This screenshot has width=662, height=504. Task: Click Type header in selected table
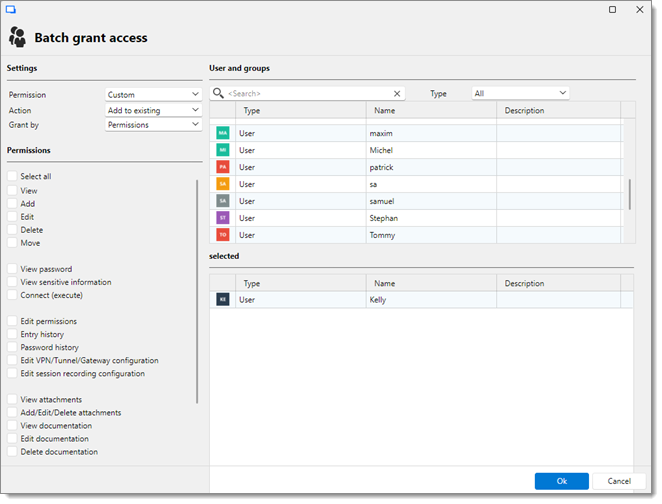coord(301,283)
